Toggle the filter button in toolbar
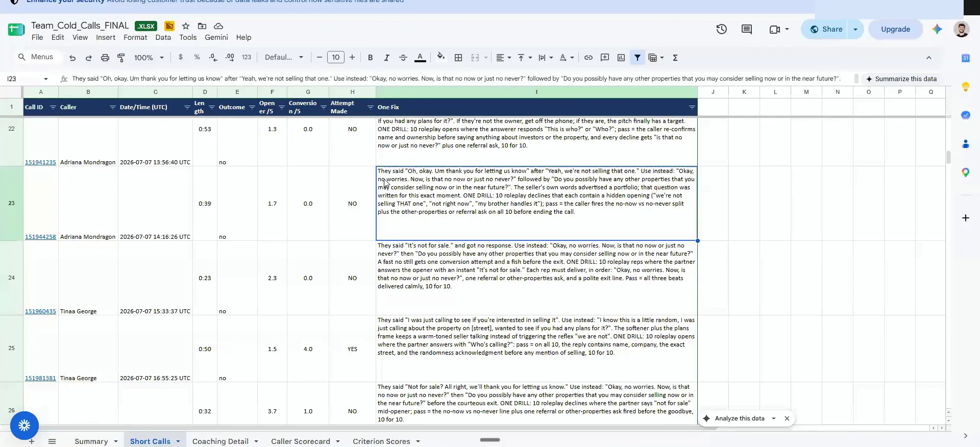 click(x=638, y=58)
